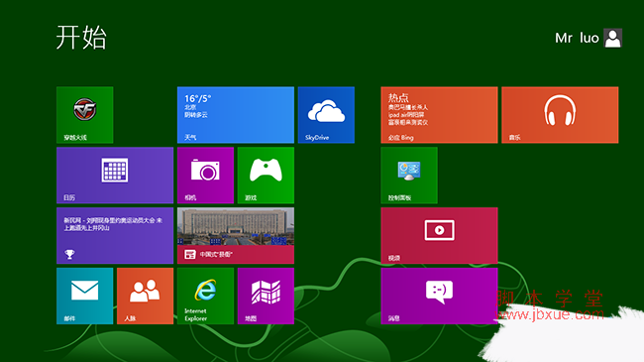Open the Weather tile showing 16°/5°
Viewport: 644px width, 362px height.
click(236, 115)
